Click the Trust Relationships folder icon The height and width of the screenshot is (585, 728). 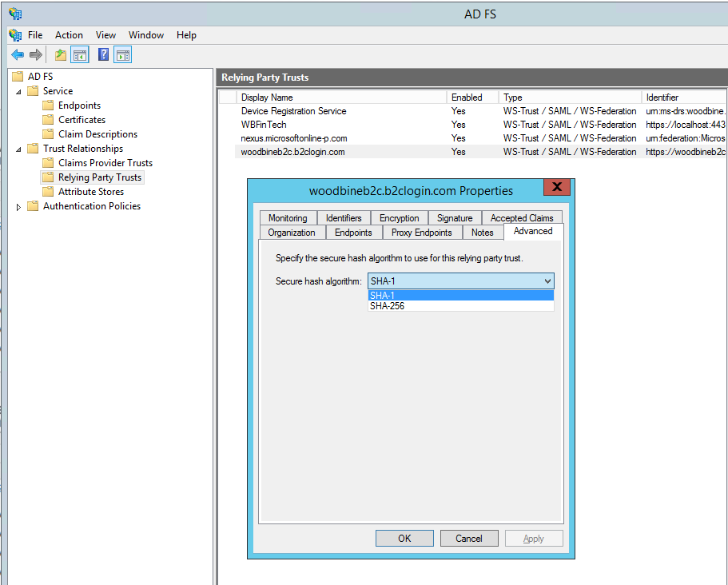coord(33,148)
